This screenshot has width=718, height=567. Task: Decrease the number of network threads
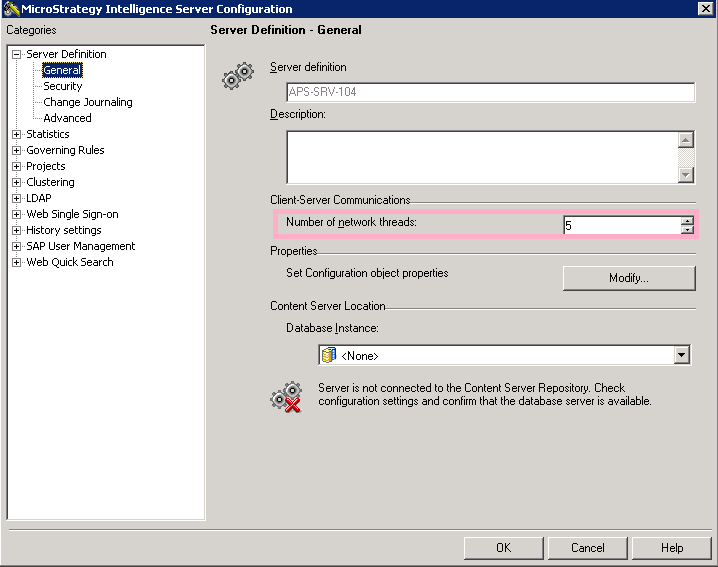pos(687,230)
